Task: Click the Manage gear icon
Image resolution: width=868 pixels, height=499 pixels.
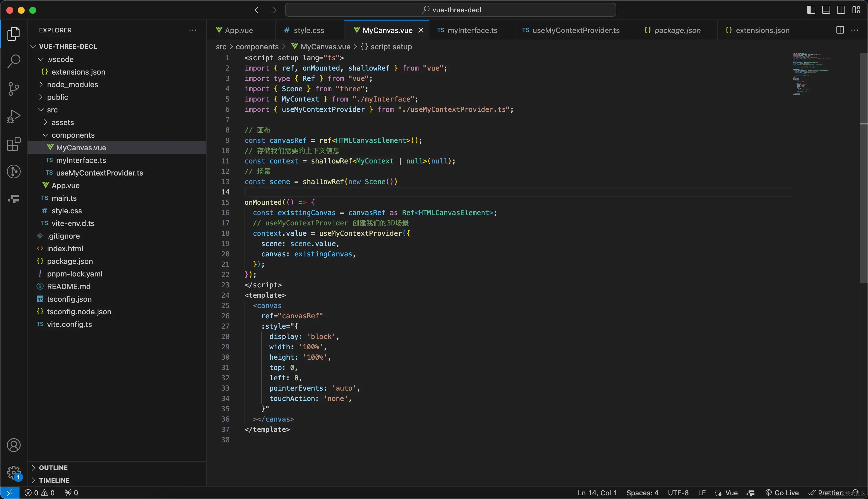Action: tap(14, 473)
